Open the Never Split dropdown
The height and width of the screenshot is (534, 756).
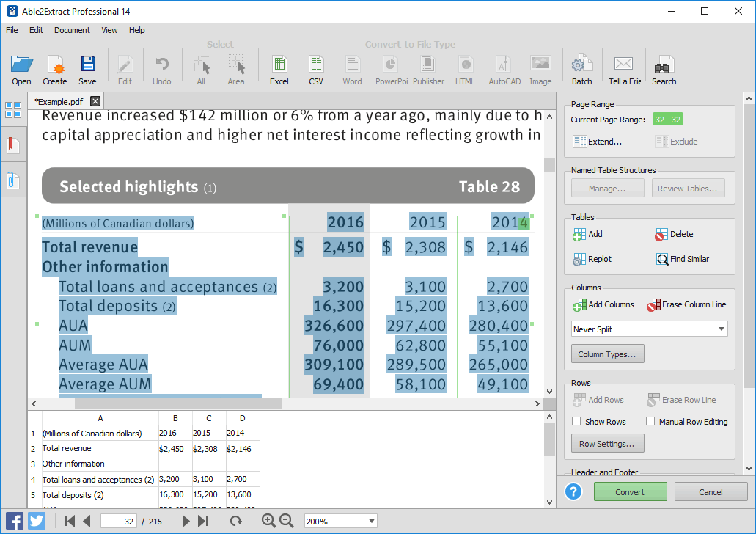point(650,329)
